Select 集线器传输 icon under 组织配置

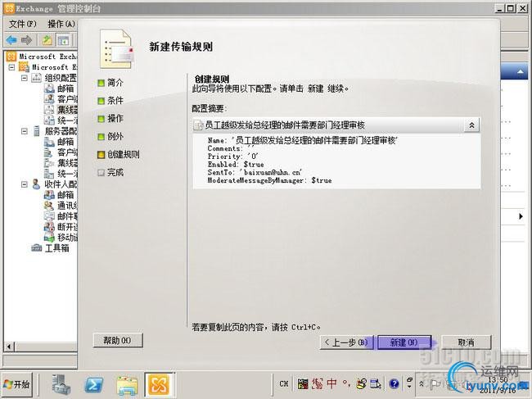point(49,110)
